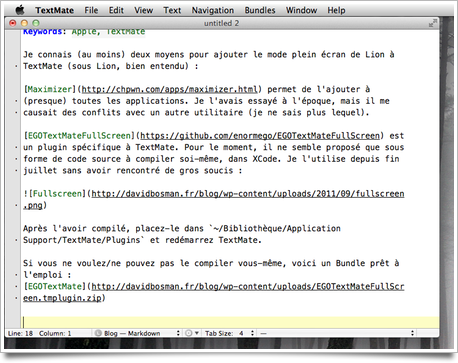Click the Keywords header line

click(84, 32)
